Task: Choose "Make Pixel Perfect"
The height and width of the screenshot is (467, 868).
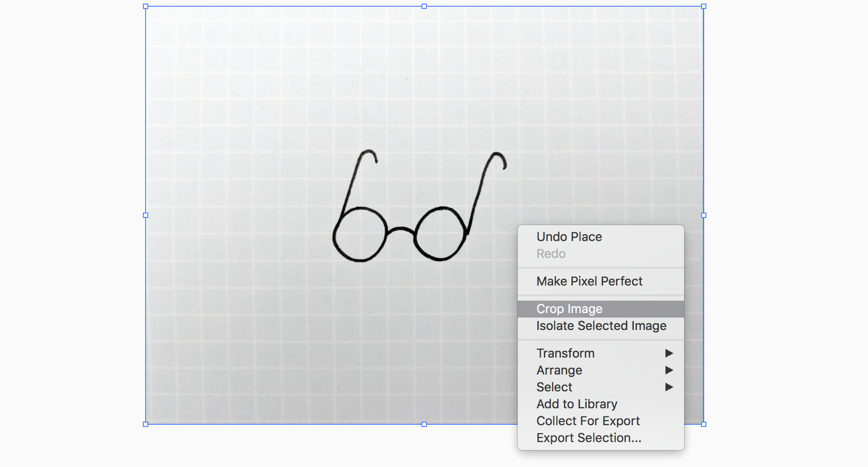Action: tap(589, 281)
